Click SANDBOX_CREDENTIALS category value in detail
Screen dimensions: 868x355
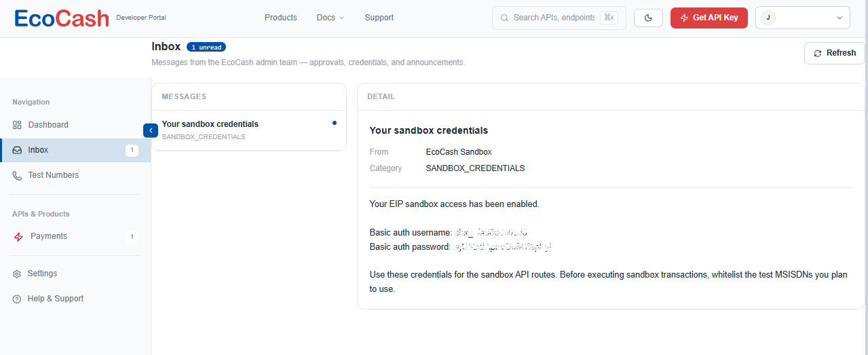point(475,168)
